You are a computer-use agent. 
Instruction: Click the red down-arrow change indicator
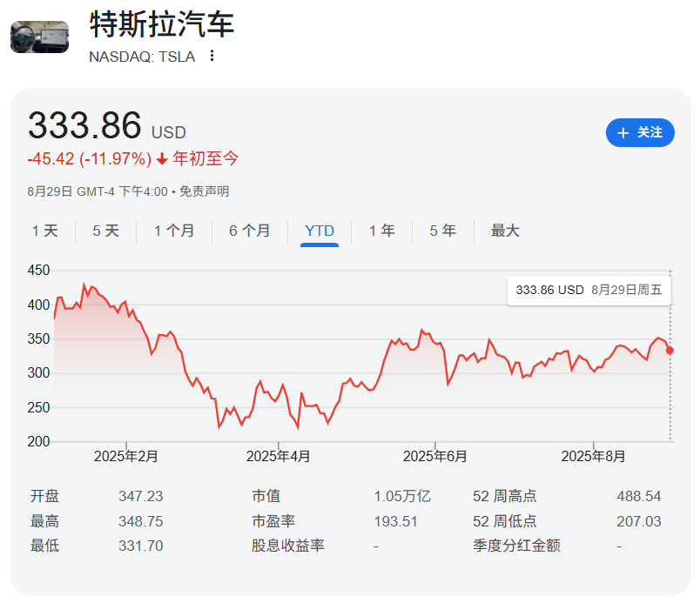(x=162, y=159)
